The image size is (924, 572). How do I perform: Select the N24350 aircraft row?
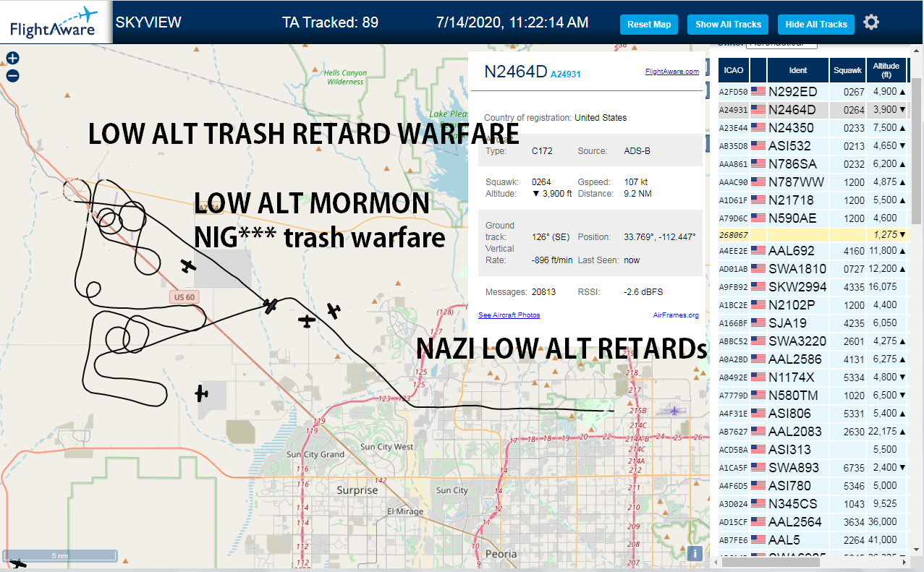point(813,128)
